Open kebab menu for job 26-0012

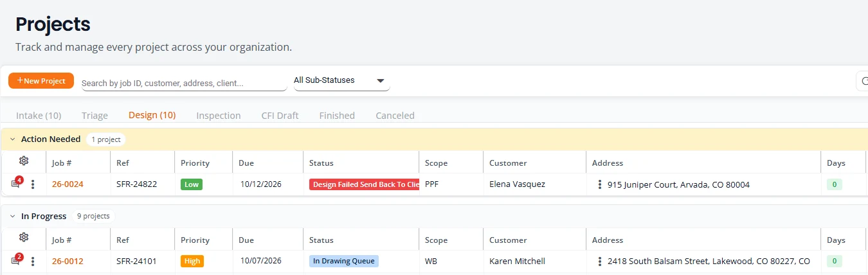[x=33, y=262]
